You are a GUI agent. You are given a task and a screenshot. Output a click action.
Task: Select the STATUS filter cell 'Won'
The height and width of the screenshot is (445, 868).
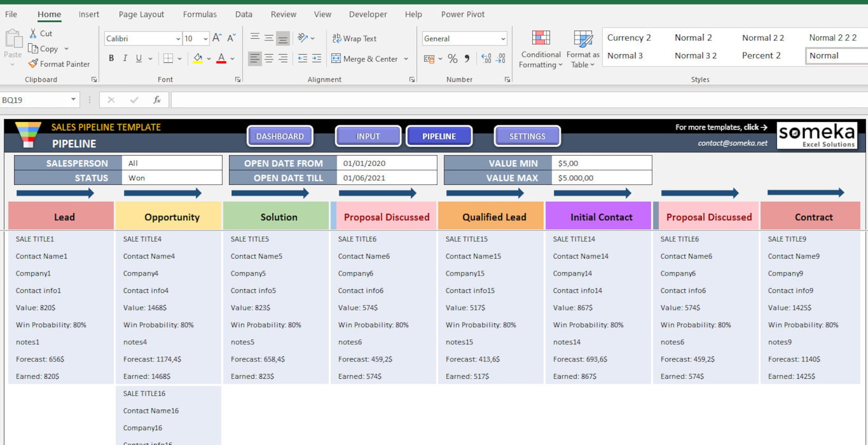point(172,178)
